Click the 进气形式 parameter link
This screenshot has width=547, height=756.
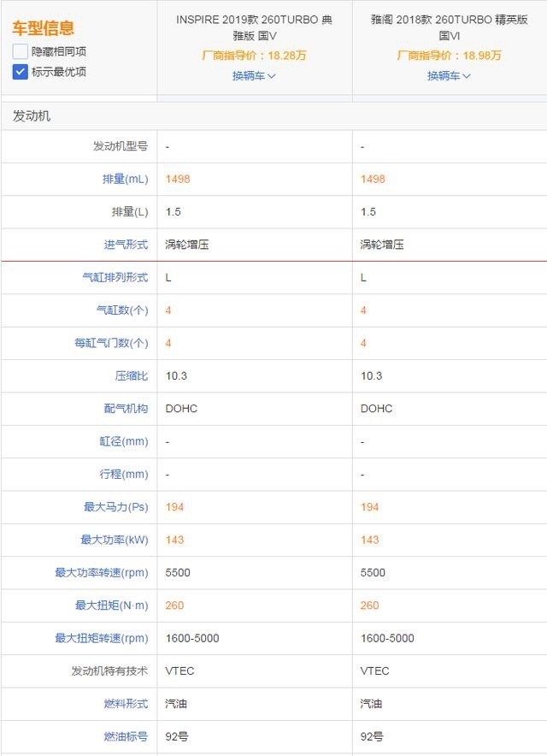click(126, 245)
